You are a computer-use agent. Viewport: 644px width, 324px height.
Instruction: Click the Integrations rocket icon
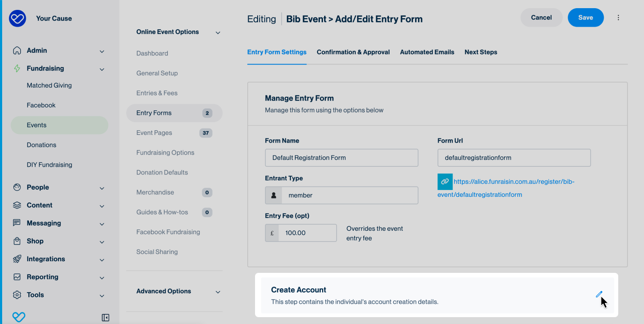[17, 259]
